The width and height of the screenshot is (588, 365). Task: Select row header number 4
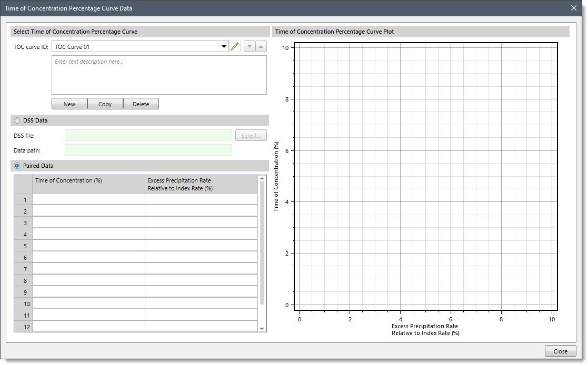coord(23,234)
